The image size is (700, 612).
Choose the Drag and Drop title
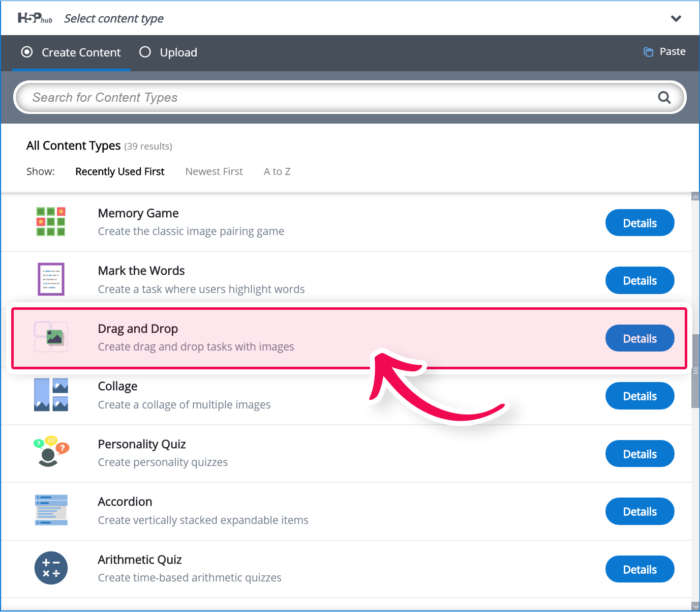pos(138,329)
